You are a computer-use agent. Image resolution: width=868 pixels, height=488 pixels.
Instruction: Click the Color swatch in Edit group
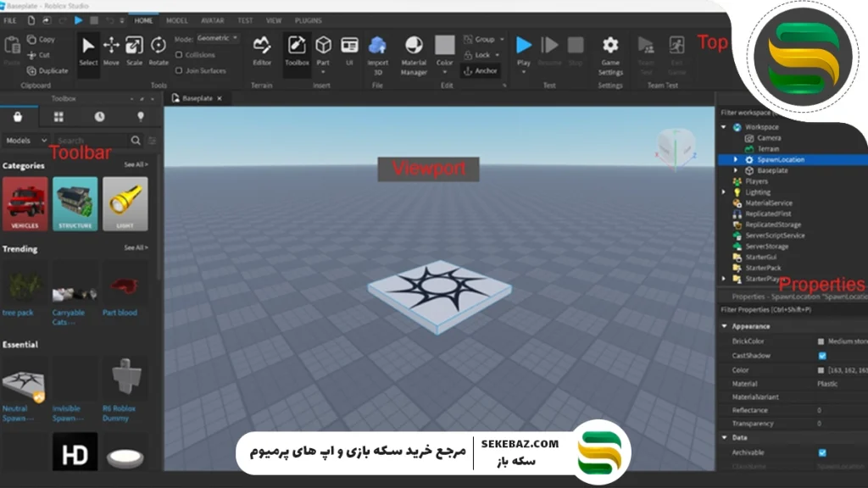pyautogui.click(x=445, y=46)
